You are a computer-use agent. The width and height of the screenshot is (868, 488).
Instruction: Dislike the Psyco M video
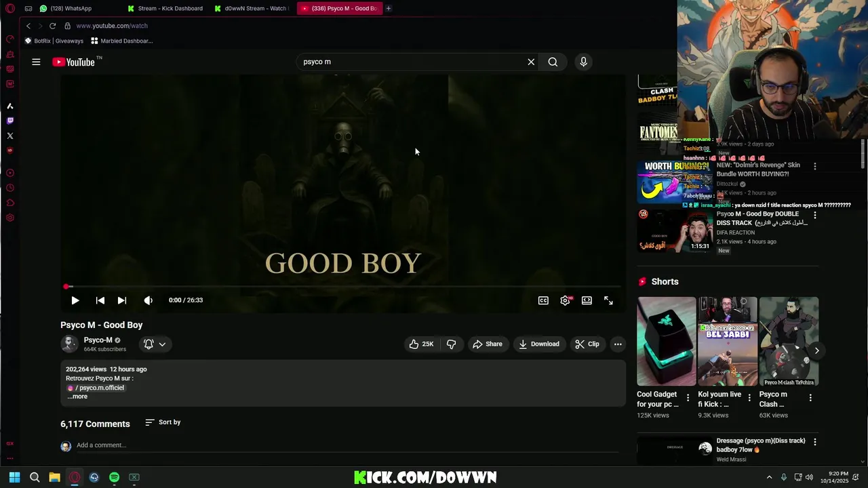click(x=451, y=344)
